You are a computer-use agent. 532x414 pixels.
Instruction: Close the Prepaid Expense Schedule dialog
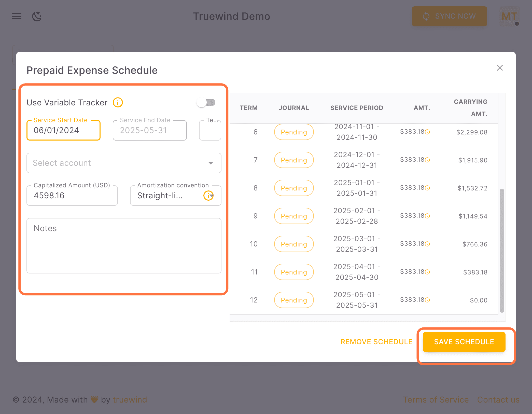[500, 68]
